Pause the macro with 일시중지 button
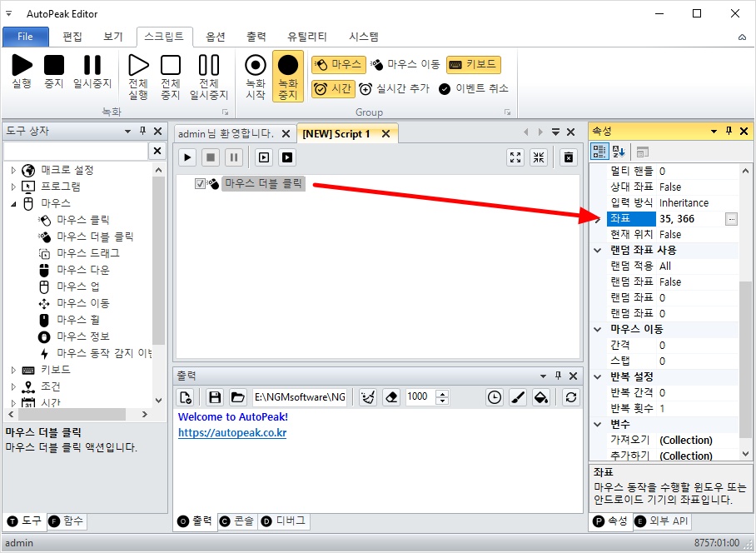 pos(92,72)
